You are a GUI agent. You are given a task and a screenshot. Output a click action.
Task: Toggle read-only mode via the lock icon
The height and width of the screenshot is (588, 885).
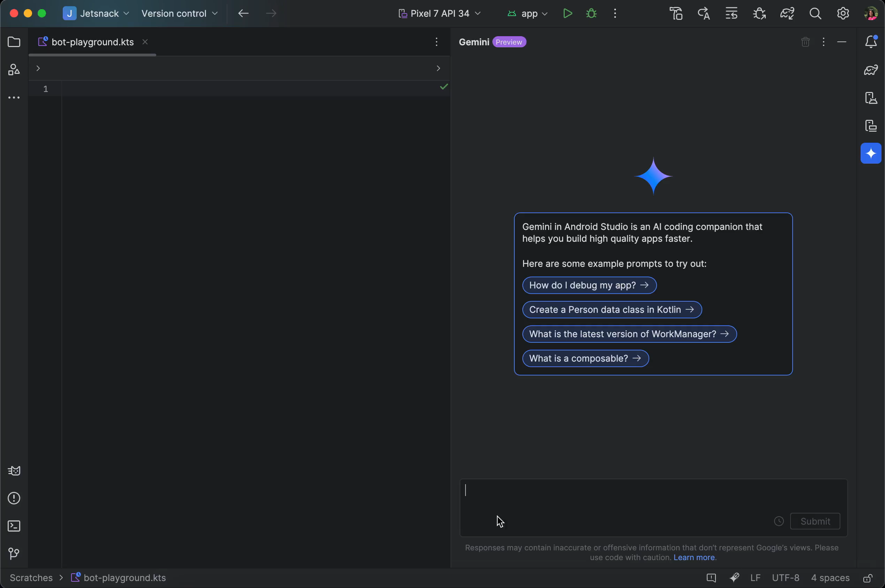tap(869, 578)
